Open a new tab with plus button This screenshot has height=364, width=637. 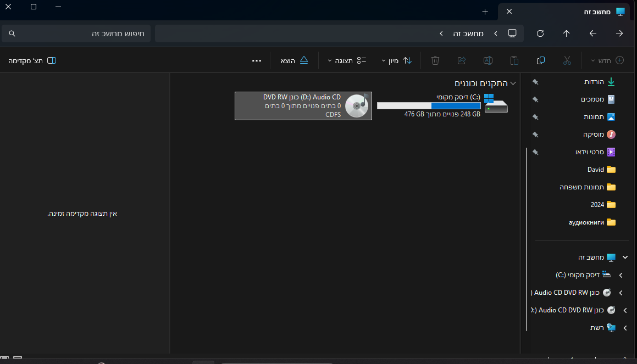coord(485,12)
